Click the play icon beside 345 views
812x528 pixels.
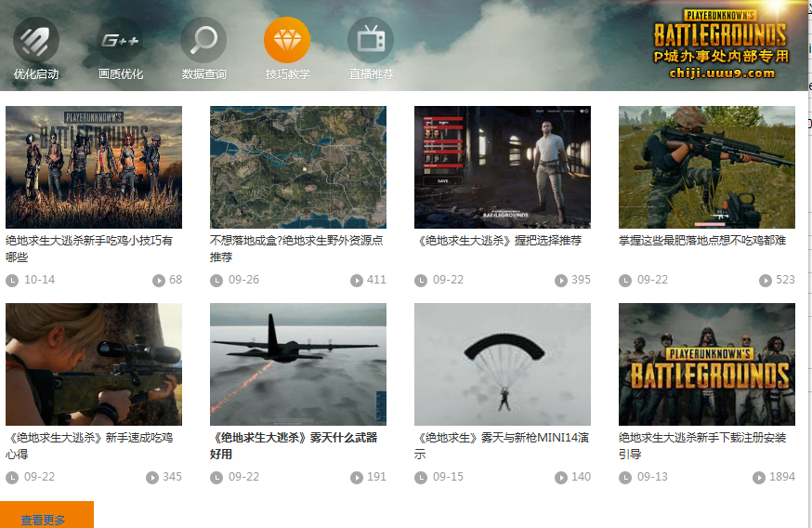(x=152, y=477)
